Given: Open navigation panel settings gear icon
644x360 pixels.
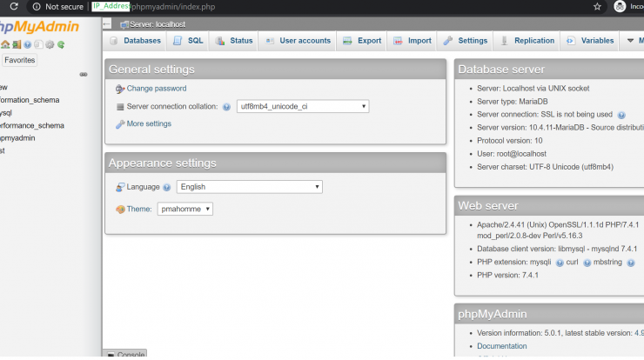Looking at the screenshot, I should [x=50, y=44].
